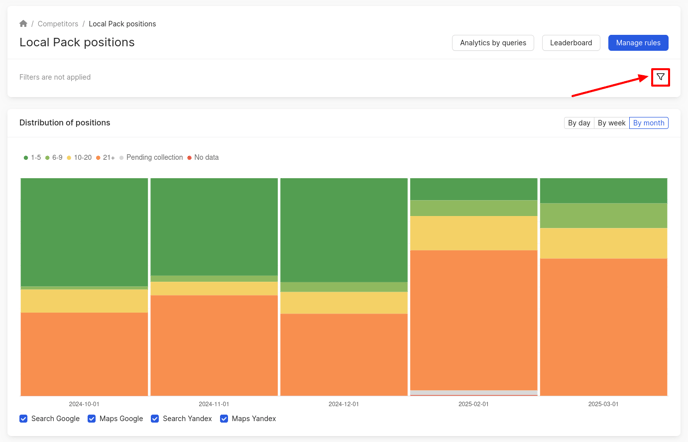The image size is (688, 442).
Task: Uncheck the Maps Google checkbox
Action: pos(92,419)
